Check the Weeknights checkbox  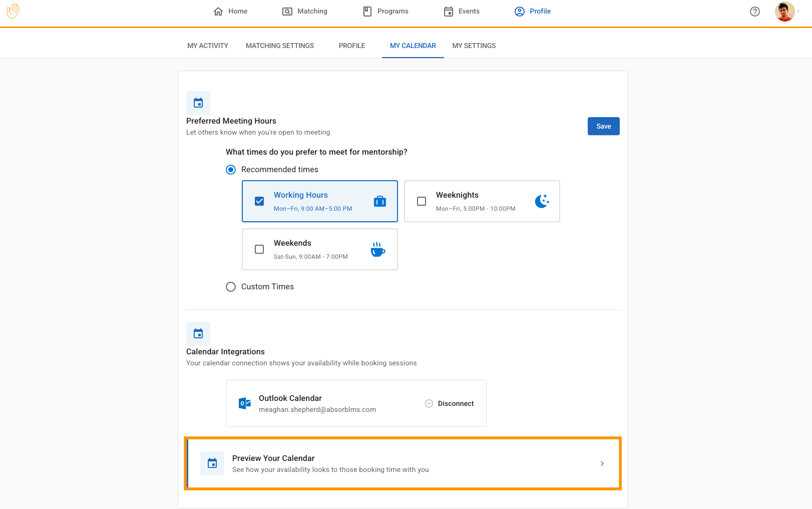(x=422, y=201)
